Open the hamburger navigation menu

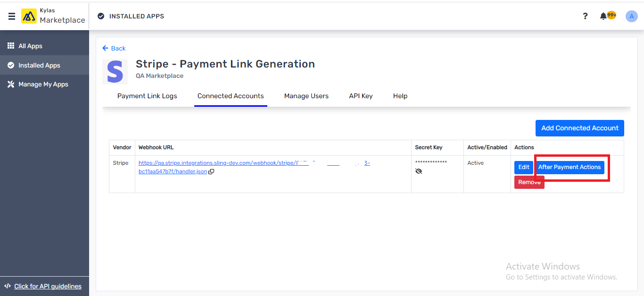point(11,16)
